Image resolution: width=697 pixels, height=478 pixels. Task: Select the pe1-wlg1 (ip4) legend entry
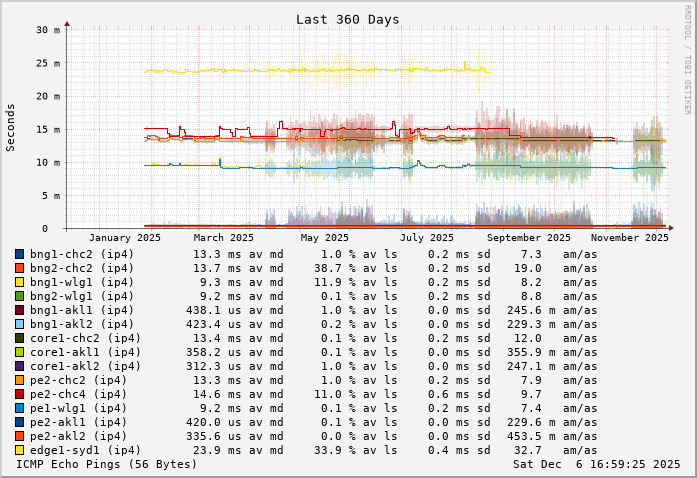(x=78, y=408)
